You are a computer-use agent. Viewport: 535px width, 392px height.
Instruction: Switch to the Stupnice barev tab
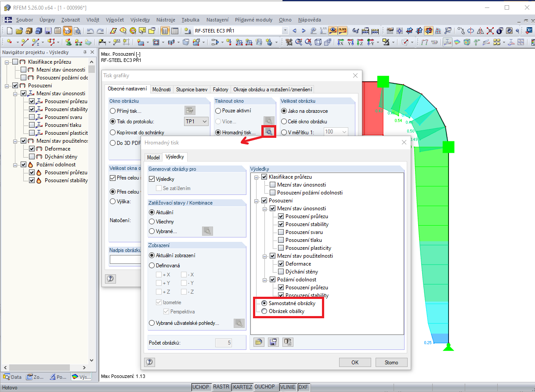[192, 89]
